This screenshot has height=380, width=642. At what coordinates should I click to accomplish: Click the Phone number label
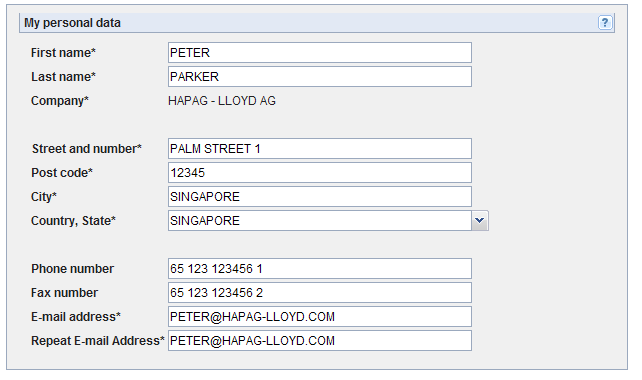(72, 269)
